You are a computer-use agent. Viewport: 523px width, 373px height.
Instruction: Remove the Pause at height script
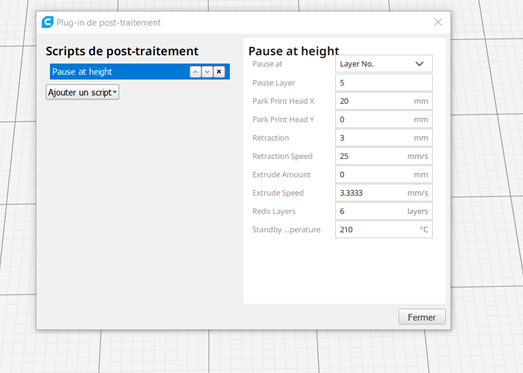pyautogui.click(x=219, y=72)
